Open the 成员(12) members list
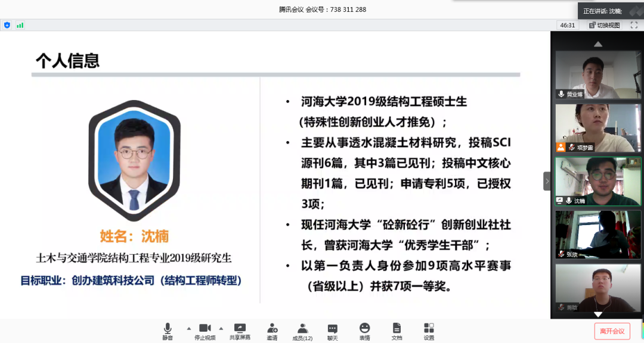The height and width of the screenshot is (343, 644). [302, 331]
